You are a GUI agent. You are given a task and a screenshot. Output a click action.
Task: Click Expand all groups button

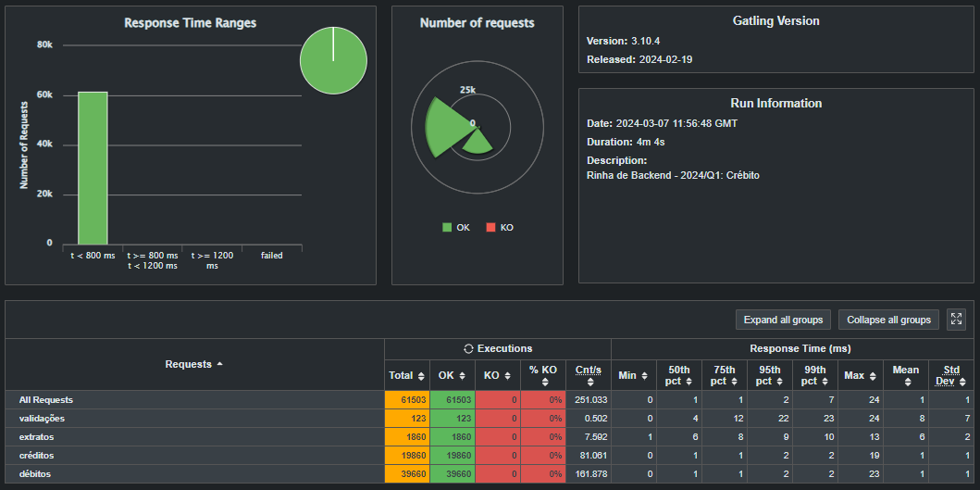click(x=783, y=320)
